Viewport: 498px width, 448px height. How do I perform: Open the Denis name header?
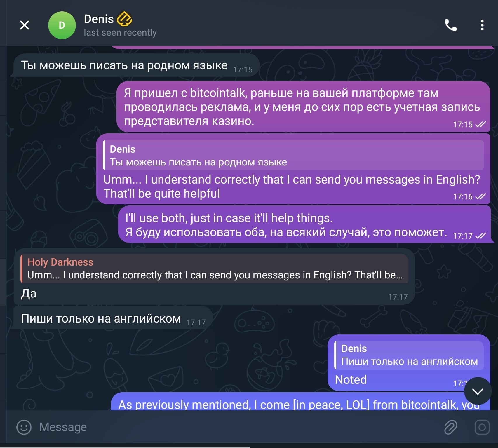(99, 19)
